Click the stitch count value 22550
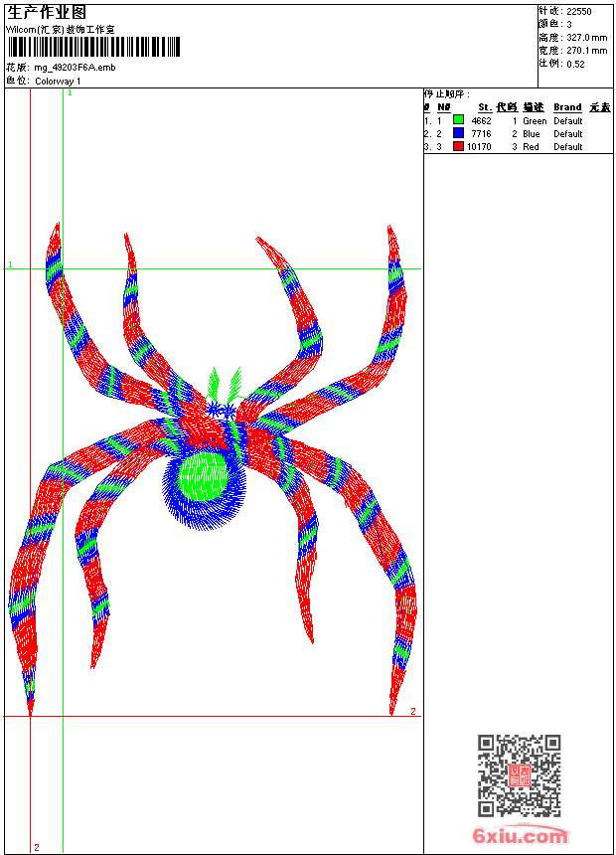This screenshot has height=855, width=616. 578,12
